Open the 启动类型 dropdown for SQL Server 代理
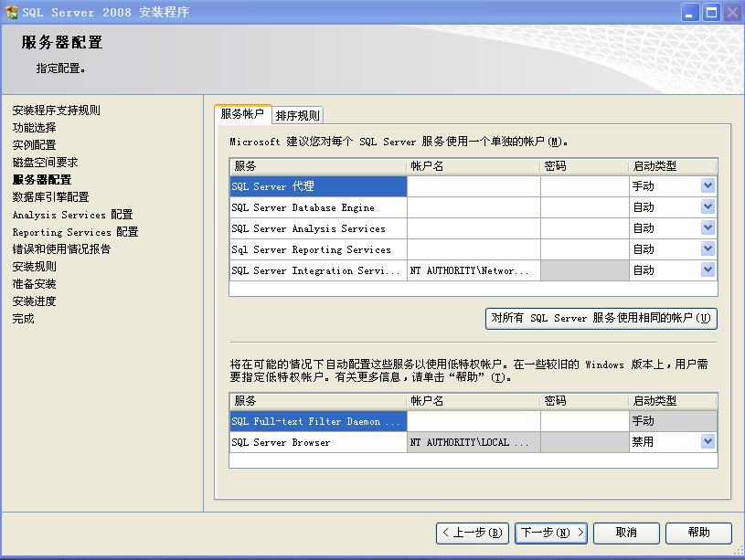The image size is (745, 560). (708, 186)
